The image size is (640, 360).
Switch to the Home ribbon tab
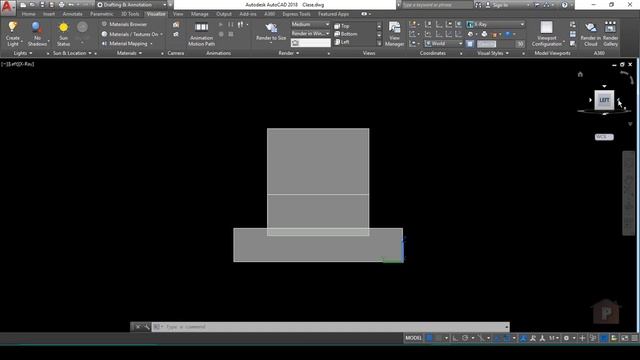coord(28,14)
